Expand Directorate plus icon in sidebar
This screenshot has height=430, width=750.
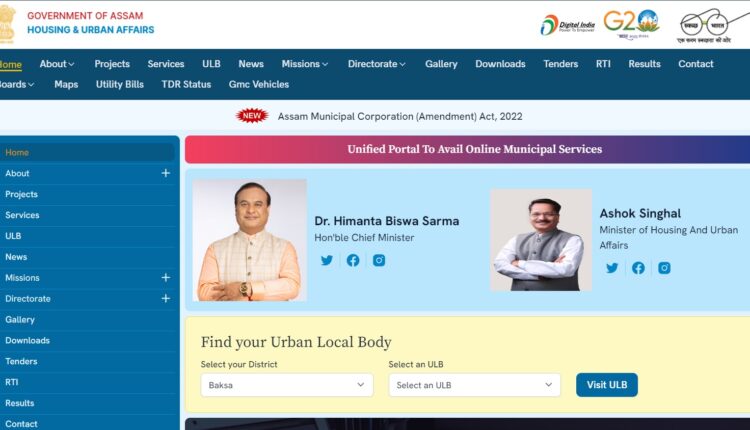click(165, 298)
